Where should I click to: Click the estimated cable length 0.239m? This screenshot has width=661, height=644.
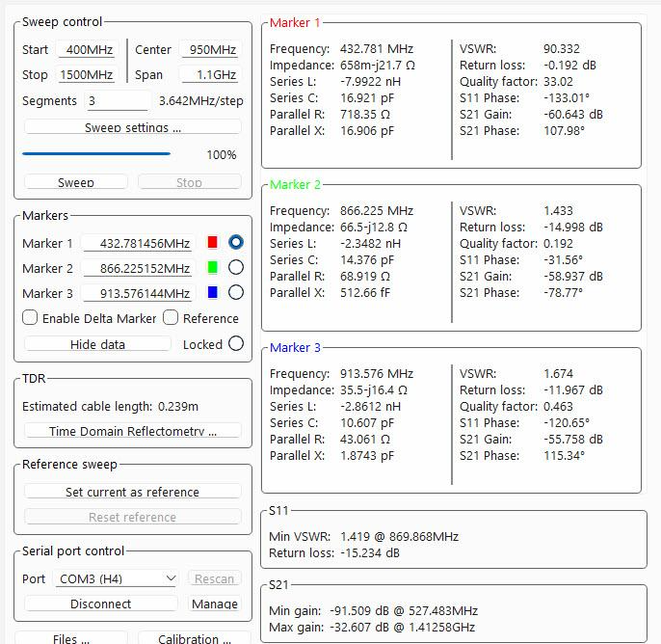[x=178, y=406]
